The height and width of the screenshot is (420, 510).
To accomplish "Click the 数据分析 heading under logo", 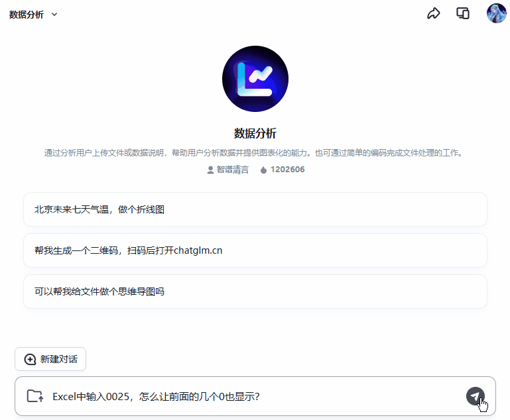I will tap(255, 133).
